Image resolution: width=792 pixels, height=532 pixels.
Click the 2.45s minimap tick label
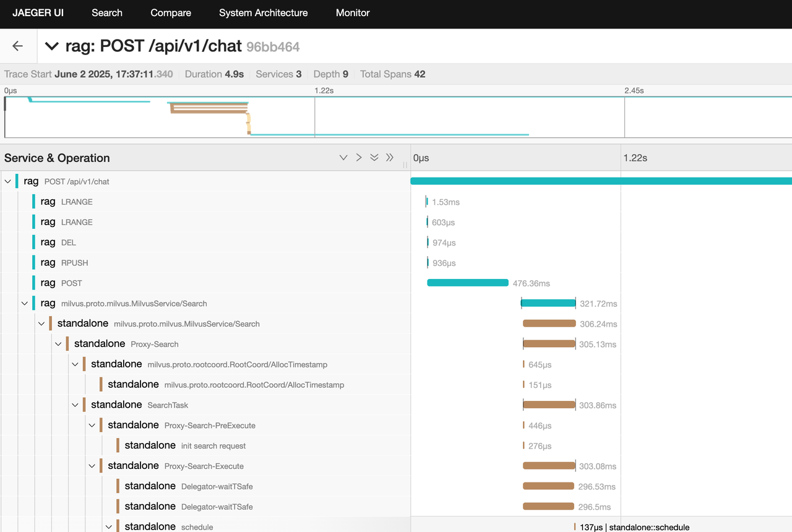[634, 90]
